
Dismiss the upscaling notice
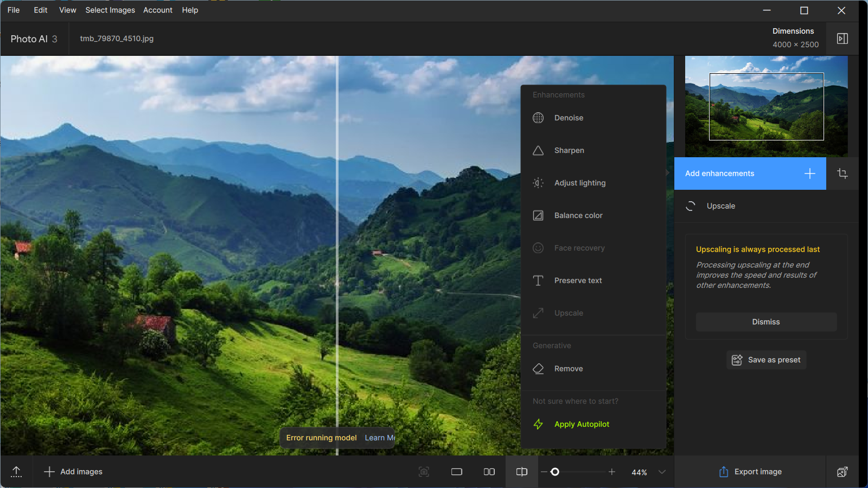(x=766, y=322)
